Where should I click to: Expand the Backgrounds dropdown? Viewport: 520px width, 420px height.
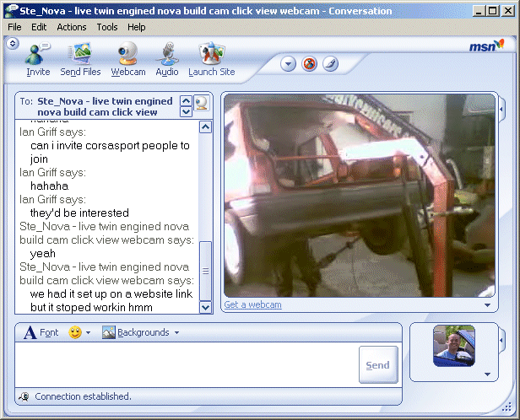(140, 332)
